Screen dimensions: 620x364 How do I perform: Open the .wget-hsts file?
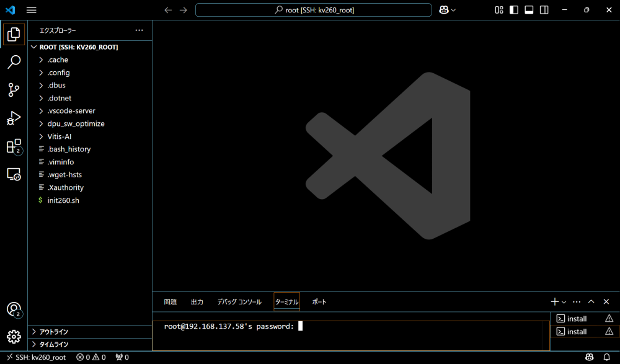(90, 175)
